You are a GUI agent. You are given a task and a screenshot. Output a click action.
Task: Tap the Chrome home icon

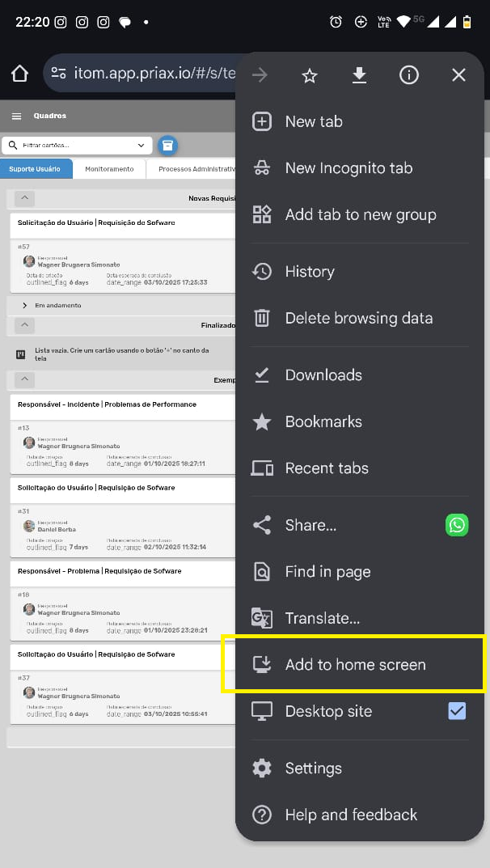tap(20, 74)
